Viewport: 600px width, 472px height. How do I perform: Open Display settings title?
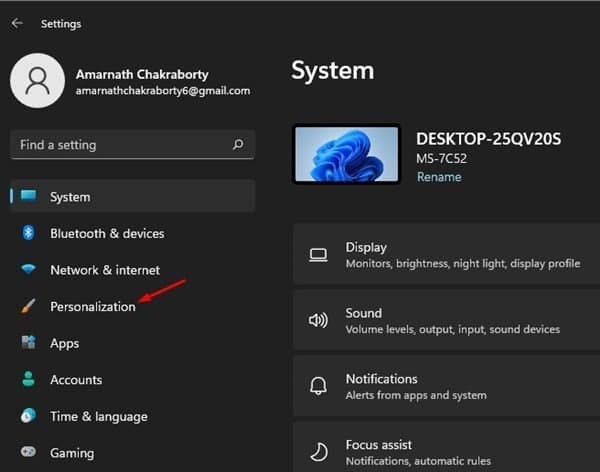366,248
